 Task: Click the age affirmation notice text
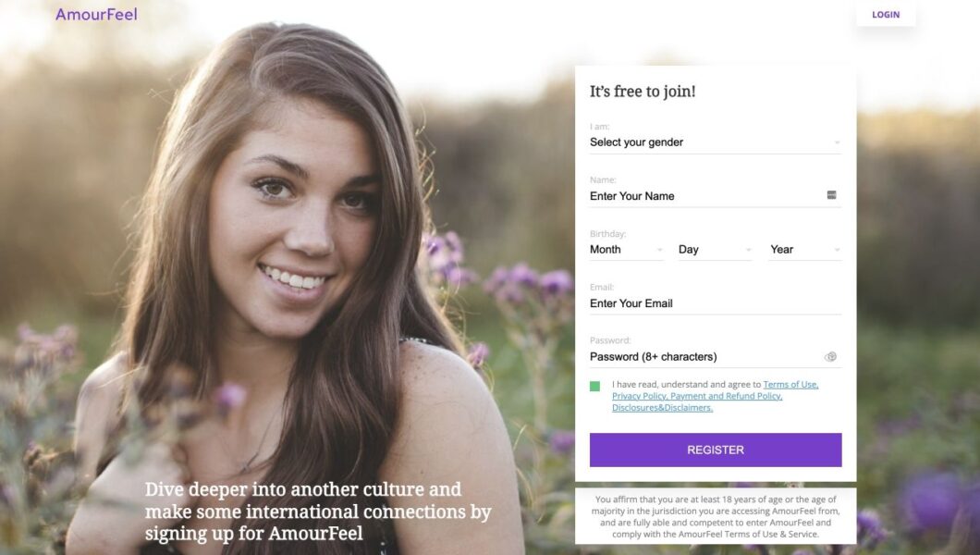(715, 516)
